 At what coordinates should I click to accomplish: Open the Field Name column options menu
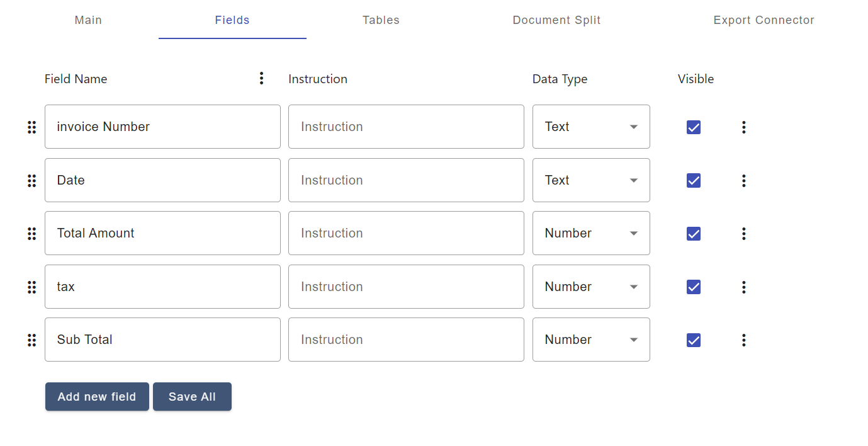click(261, 79)
